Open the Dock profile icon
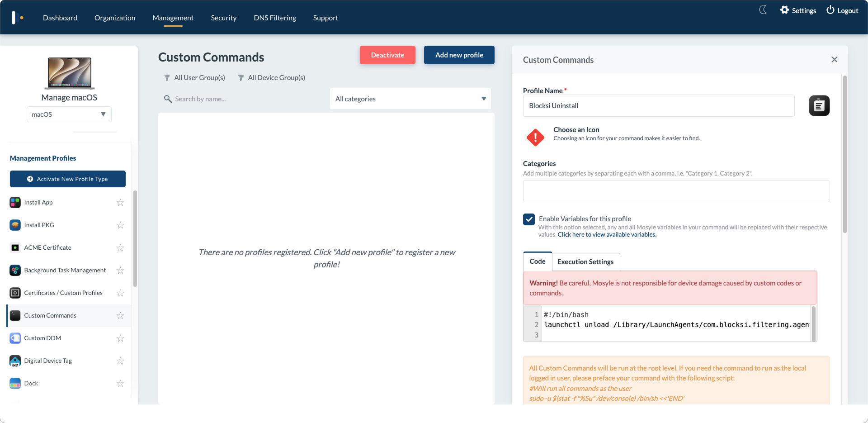 pyautogui.click(x=15, y=383)
